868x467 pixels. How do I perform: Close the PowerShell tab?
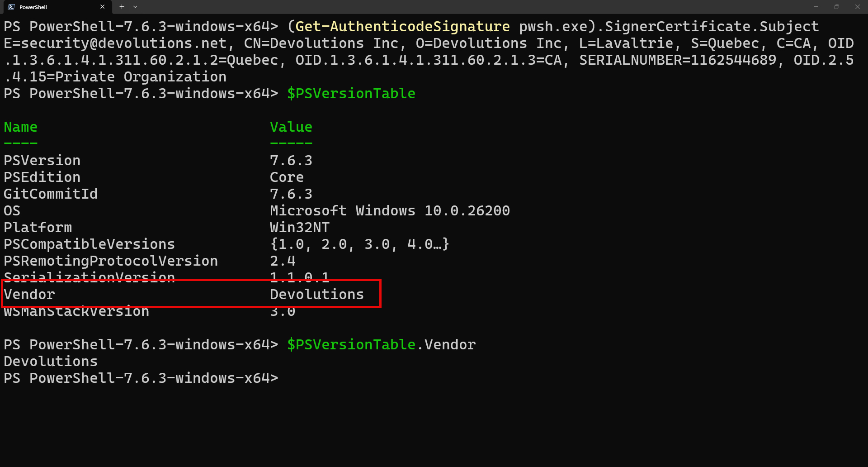(103, 7)
